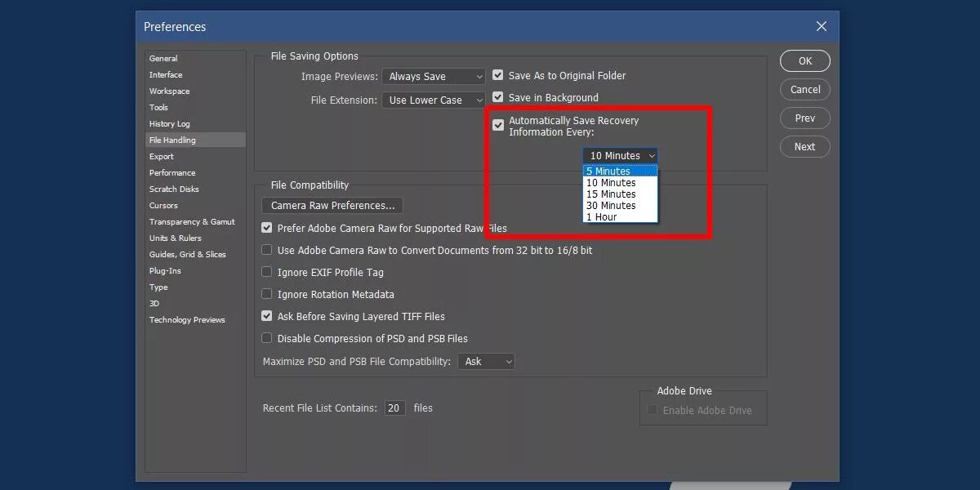Screen dimensions: 980x490
Task: Click Recent File List count field
Action: point(395,408)
